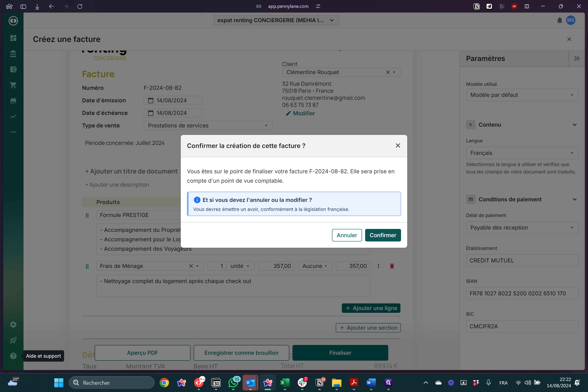Collapse the Paramètres panel with double chevron

pyautogui.click(x=577, y=58)
